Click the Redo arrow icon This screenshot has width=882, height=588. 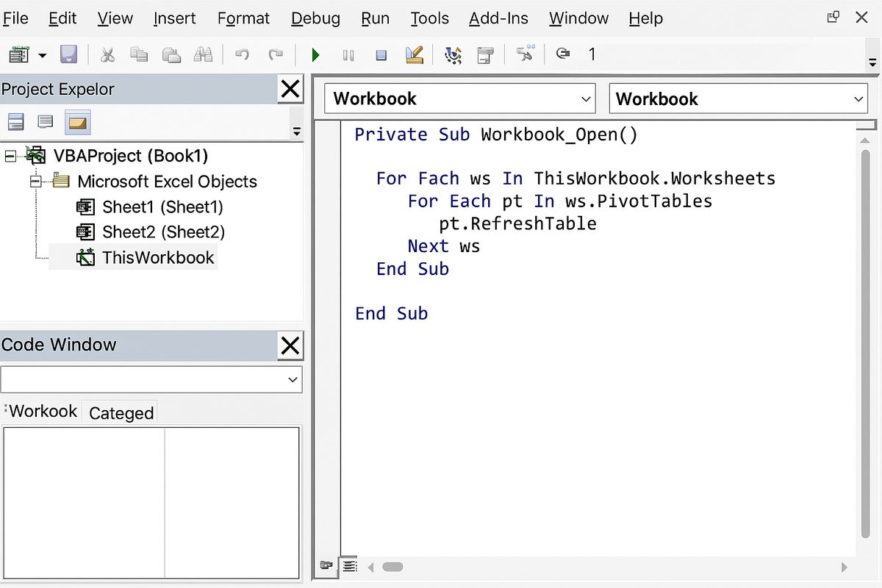pyautogui.click(x=275, y=54)
